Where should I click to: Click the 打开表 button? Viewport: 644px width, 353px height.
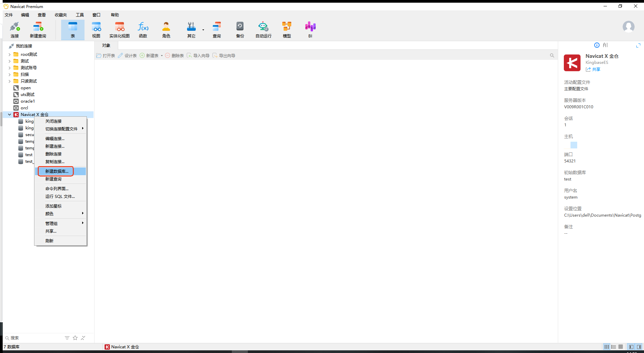pyautogui.click(x=106, y=56)
